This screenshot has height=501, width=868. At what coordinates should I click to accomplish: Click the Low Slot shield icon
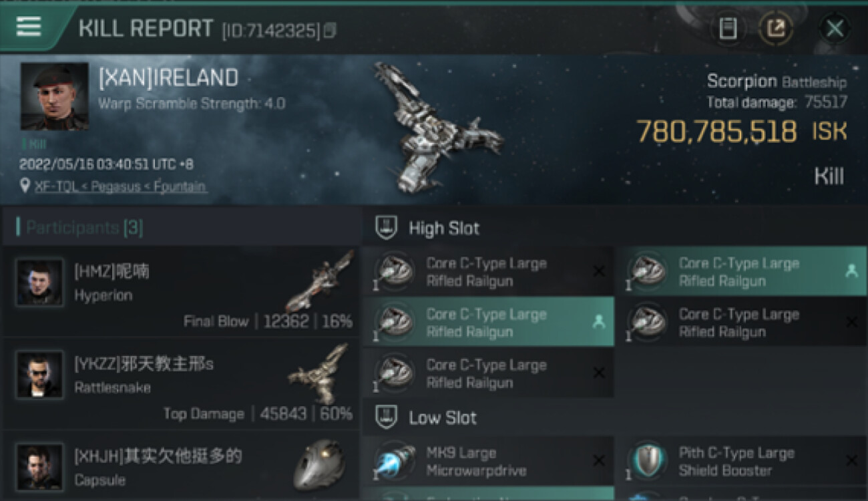point(387,417)
